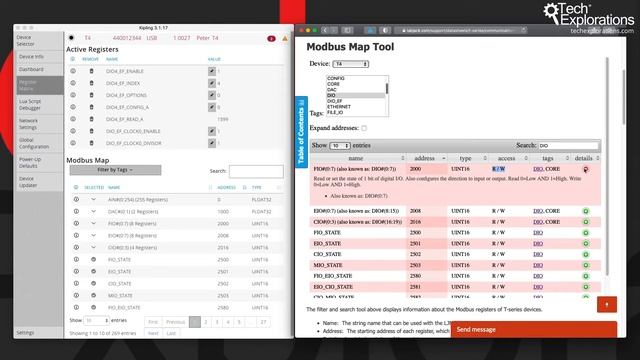Select CIO_STATE add button in Kipling Modbus Map
This screenshot has width=640, height=360.
[x=93, y=284]
